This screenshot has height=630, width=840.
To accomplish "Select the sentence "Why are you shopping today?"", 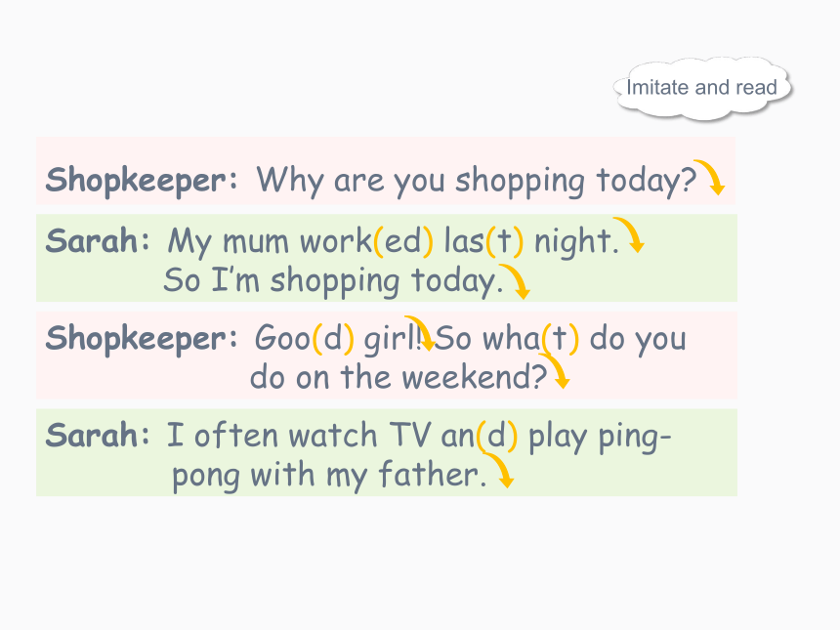I will [477, 181].
